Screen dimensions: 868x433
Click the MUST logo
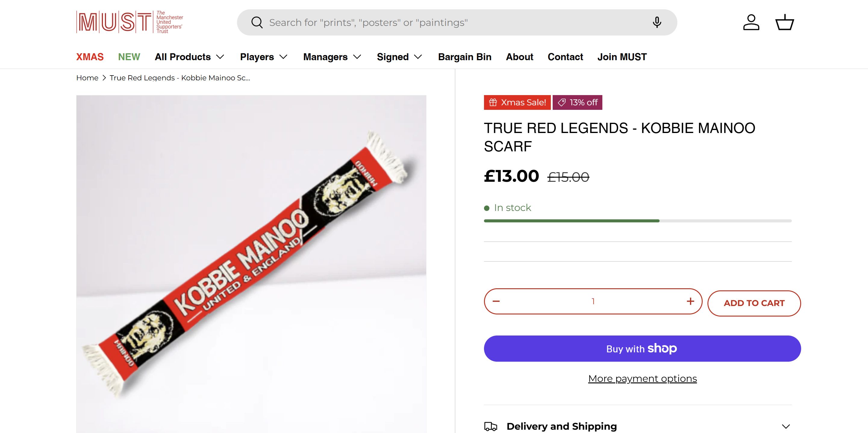click(x=130, y=22)
